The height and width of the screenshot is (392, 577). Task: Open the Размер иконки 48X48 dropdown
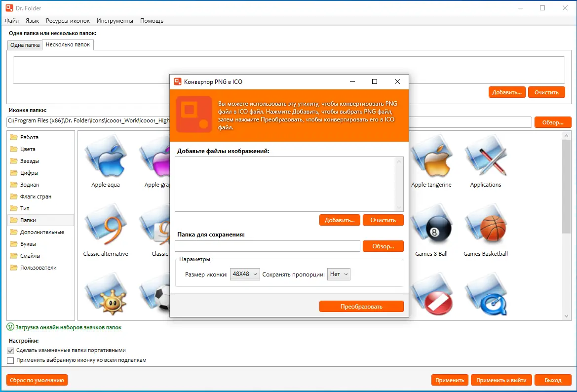click(245, 274)
